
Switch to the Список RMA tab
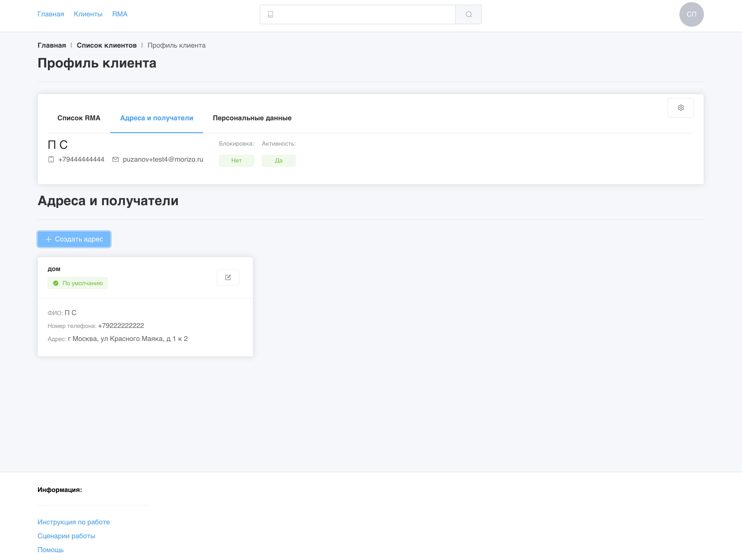(79, 118)
